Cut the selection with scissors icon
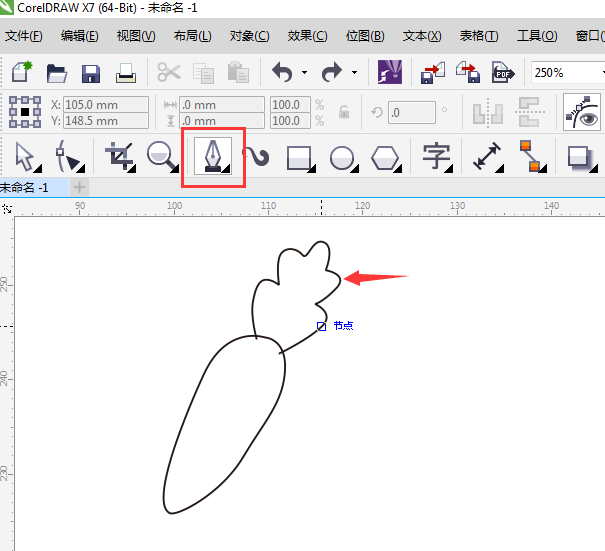The image size is (605, 551). 169,72
